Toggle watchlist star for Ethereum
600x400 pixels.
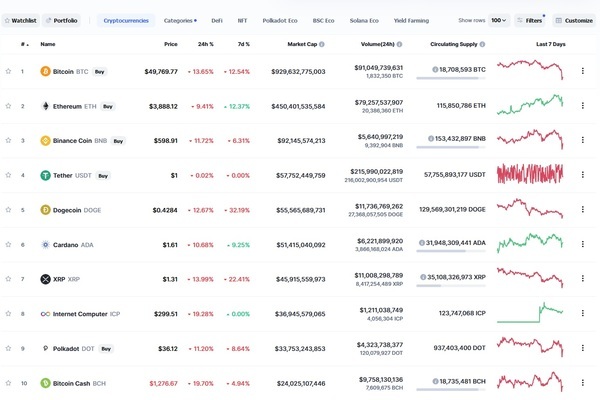pyautogui.click(x=8, y=106)
